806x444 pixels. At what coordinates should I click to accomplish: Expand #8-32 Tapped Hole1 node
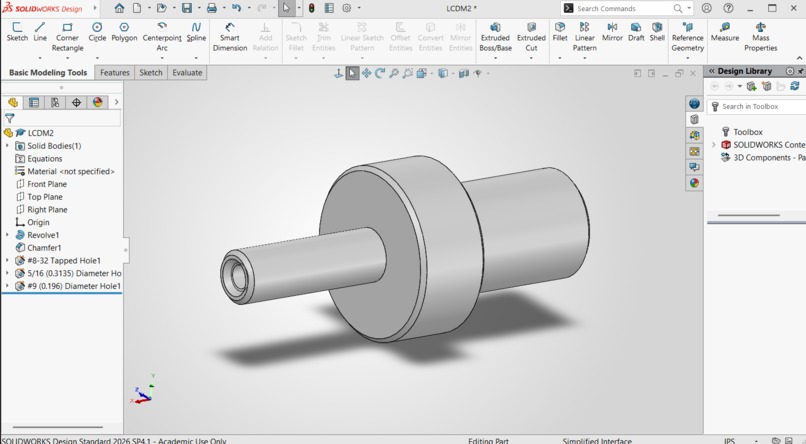[7, 261]
